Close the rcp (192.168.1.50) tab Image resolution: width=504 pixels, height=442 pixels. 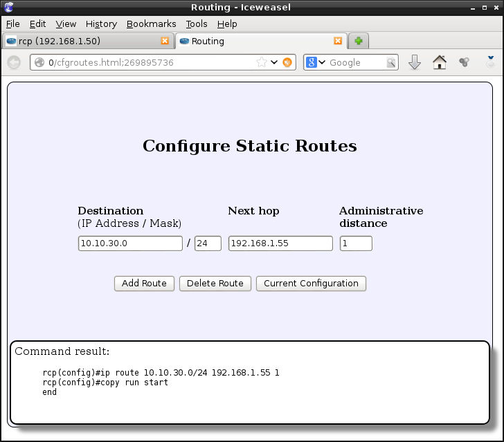click(x=165, y=41)
